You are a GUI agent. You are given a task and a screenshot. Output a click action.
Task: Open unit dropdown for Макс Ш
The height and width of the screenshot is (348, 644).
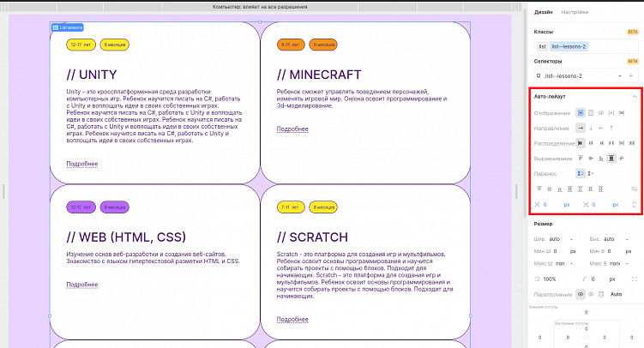click(571, 263)
